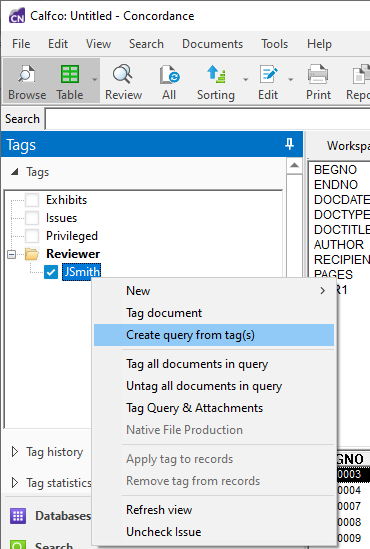
Task: Open the Table view dropdown arrow
Action: pyautogui.click(x=94, y=80)
